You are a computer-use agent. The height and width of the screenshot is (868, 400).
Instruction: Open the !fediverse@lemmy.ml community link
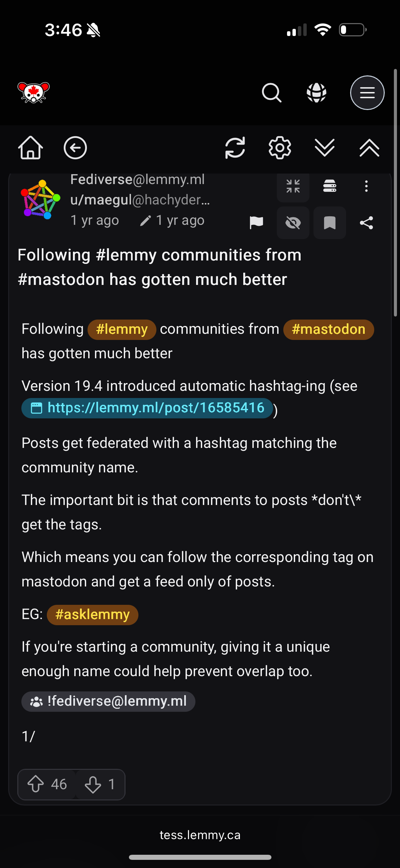(108, 701)
